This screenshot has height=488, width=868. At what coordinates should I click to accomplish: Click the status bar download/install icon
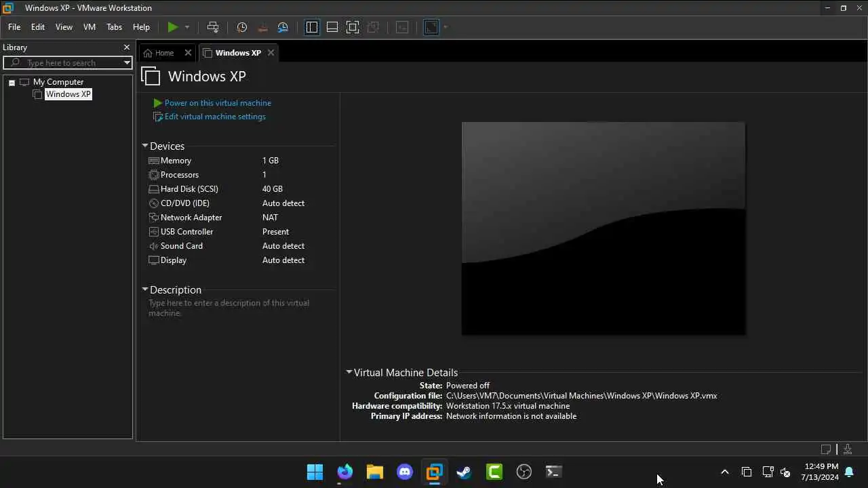click(848, 449)
